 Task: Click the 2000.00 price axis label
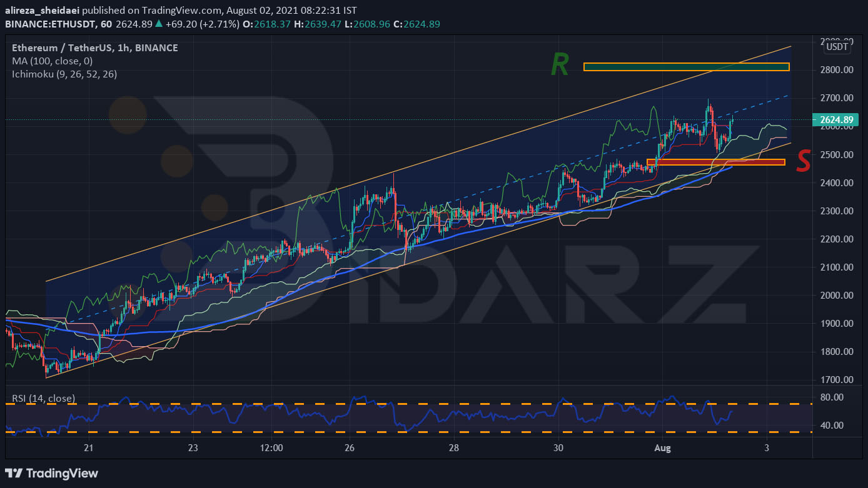click(x=837, y=295)
